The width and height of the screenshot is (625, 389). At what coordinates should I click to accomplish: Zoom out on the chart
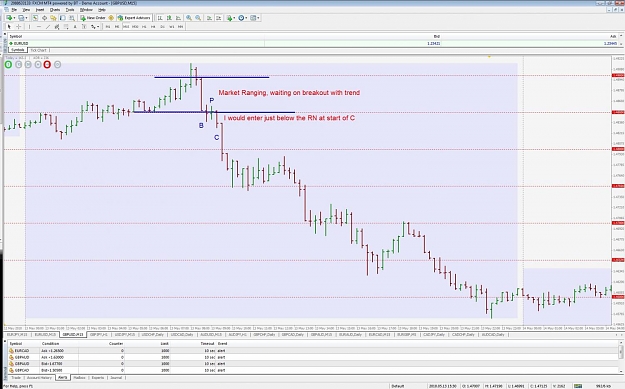[198, 18]
